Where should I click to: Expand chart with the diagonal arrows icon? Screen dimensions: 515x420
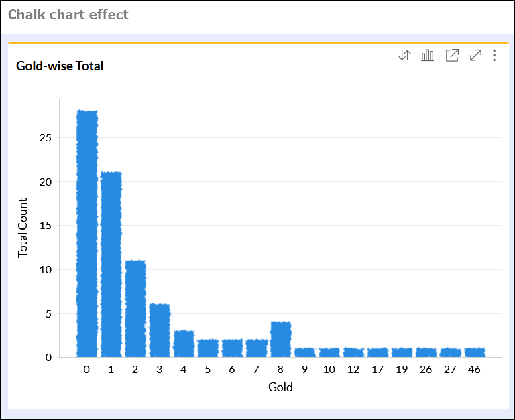pos(475,56)
